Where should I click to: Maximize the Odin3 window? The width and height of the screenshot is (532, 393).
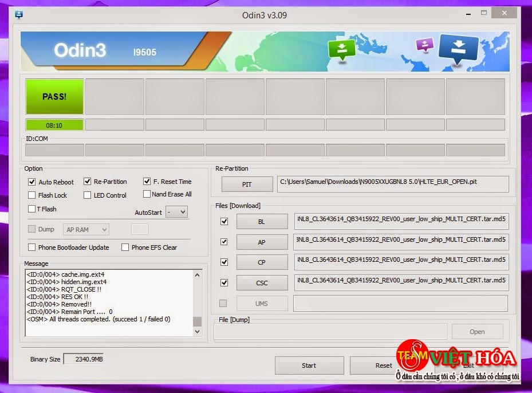click(x=484, y=13)
